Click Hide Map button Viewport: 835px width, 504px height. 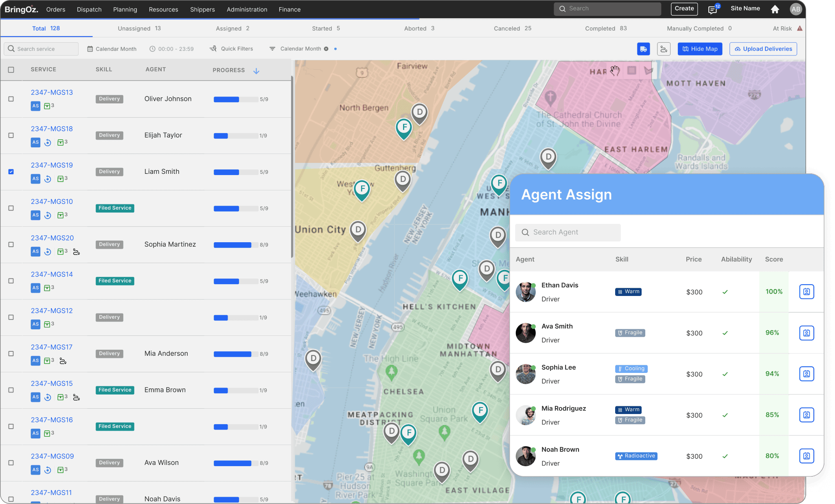pos(700,49)
